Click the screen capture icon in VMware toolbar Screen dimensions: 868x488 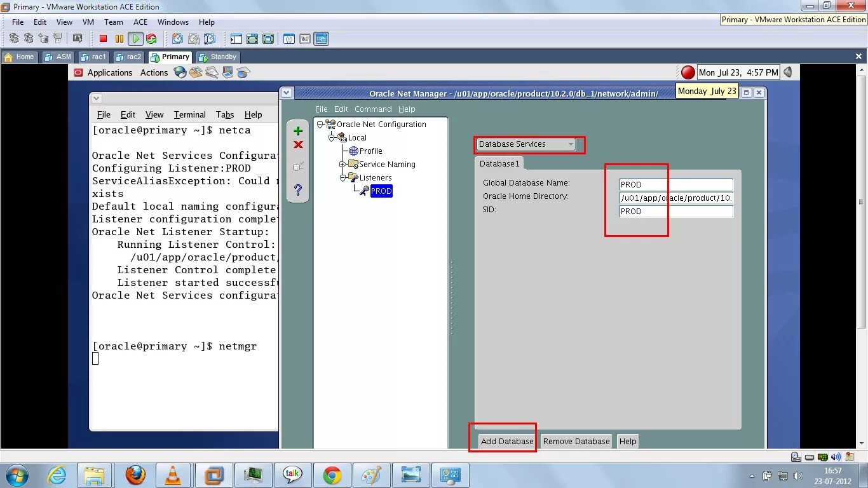point(78,39)
